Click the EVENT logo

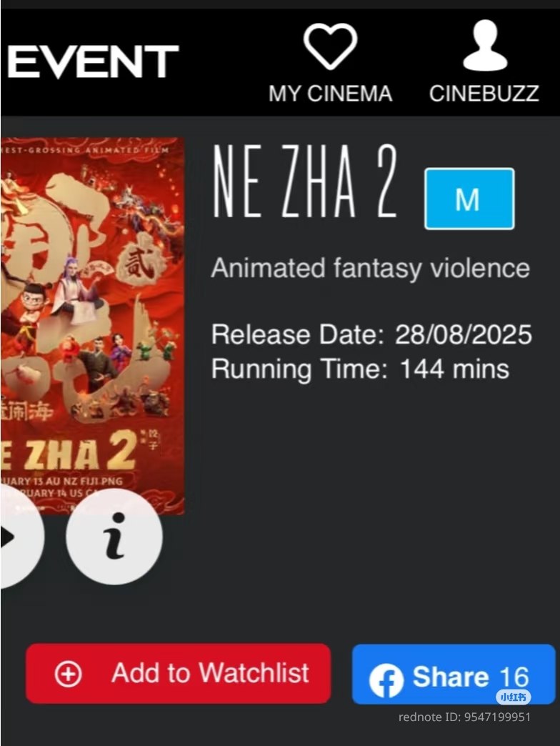[x=93, y=61]
